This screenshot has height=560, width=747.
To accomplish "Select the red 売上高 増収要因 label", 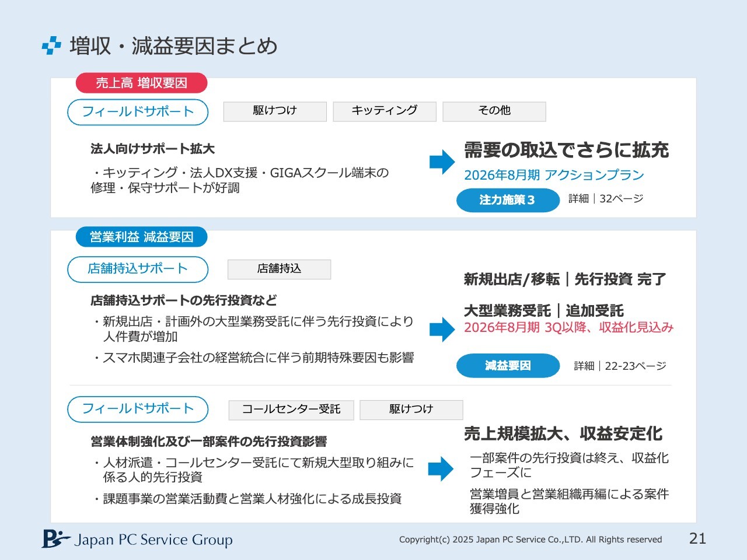I will (x=141, y=83).
